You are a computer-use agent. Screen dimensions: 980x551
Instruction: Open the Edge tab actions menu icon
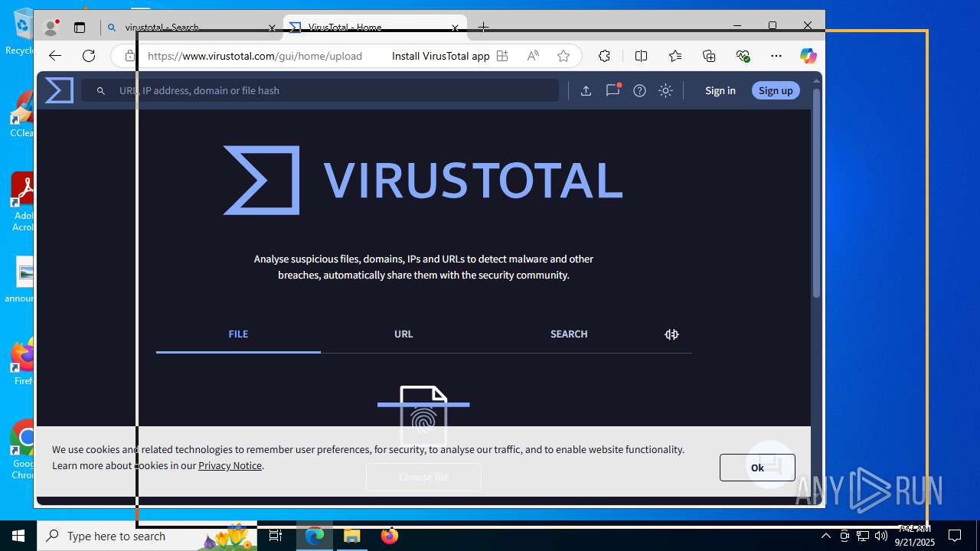pyautogui.click(x=80, y=28)
